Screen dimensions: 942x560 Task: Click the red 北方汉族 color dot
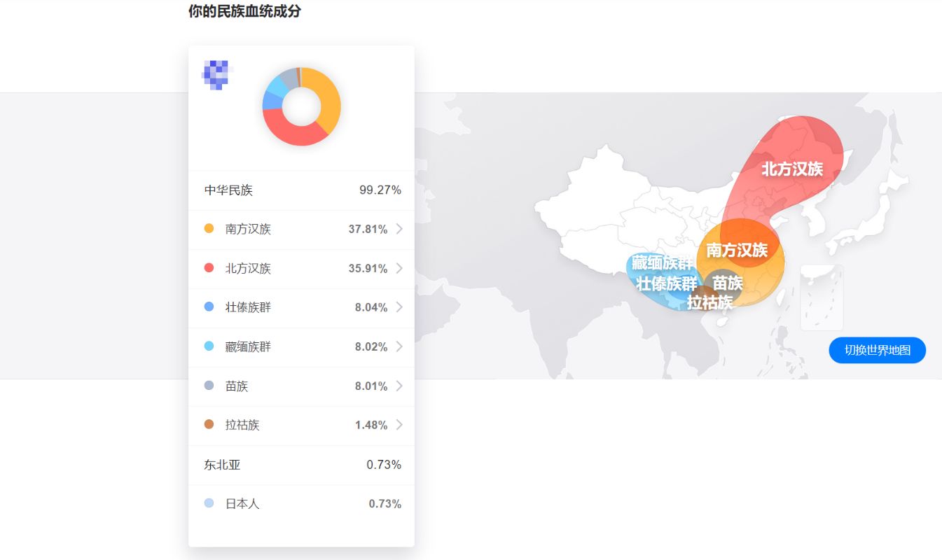click(209, 268)
